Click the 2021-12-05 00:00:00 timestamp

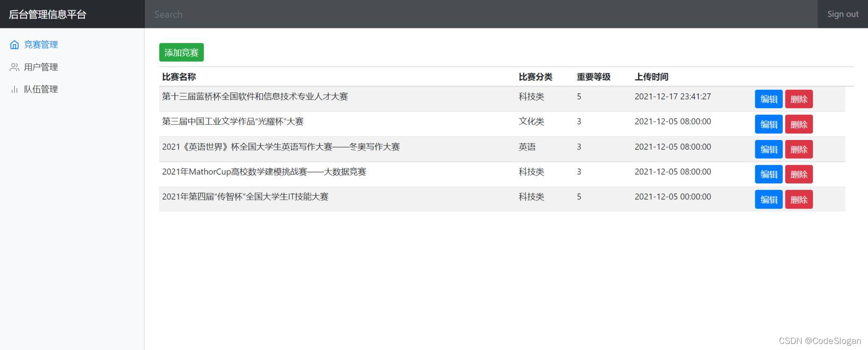(x=673, y=197)
